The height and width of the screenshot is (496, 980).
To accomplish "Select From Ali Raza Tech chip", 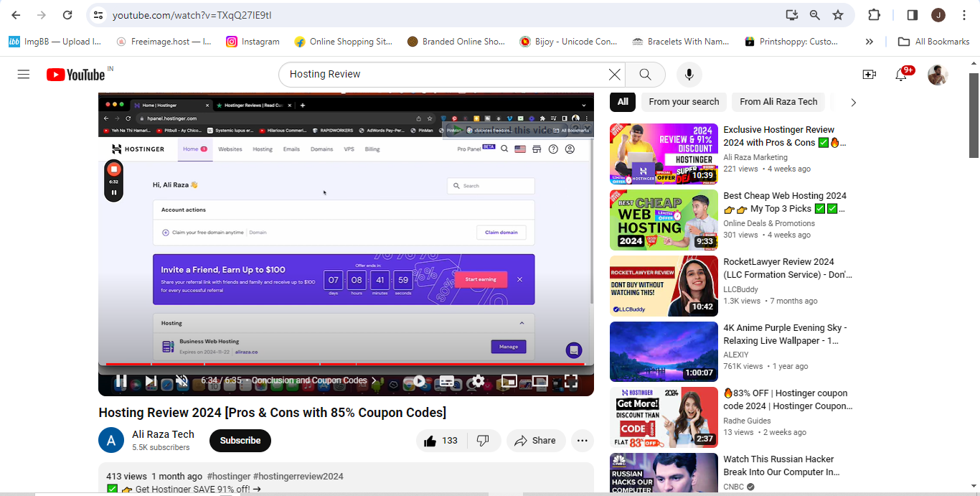I will [778, 102].
